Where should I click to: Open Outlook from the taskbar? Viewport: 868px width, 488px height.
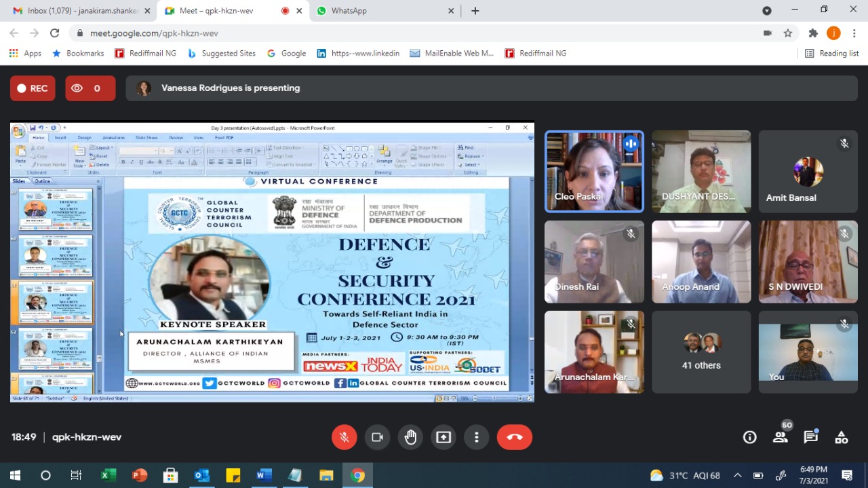coord(202,475)
